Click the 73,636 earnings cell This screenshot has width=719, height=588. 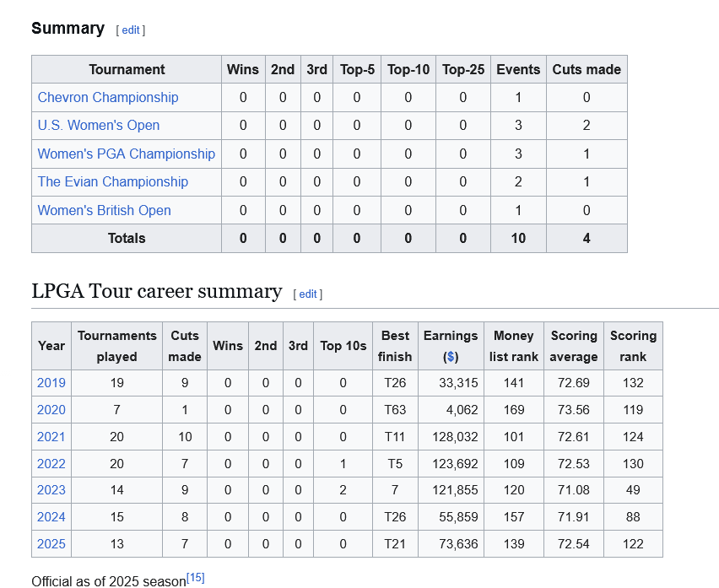coord(451,544)
